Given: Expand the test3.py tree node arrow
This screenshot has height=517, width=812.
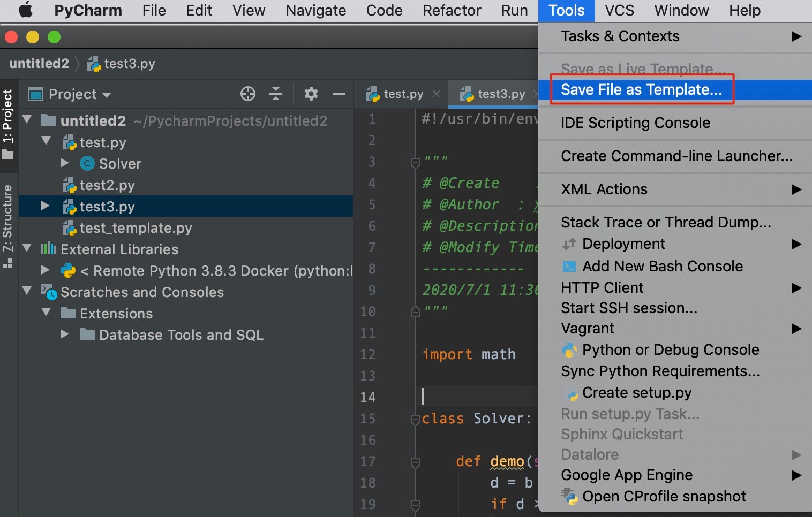Looking at the screenshot, I should pos(46,206).
